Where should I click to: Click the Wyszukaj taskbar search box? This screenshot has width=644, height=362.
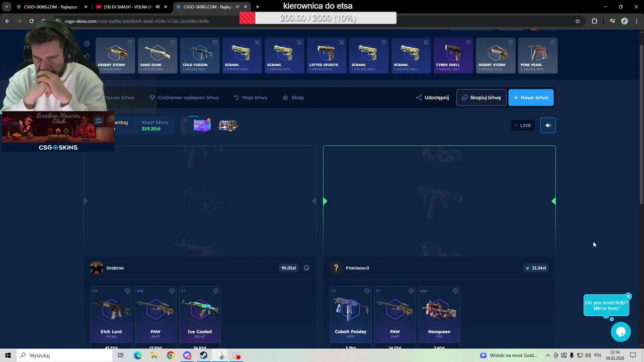[x=64, y=355]
